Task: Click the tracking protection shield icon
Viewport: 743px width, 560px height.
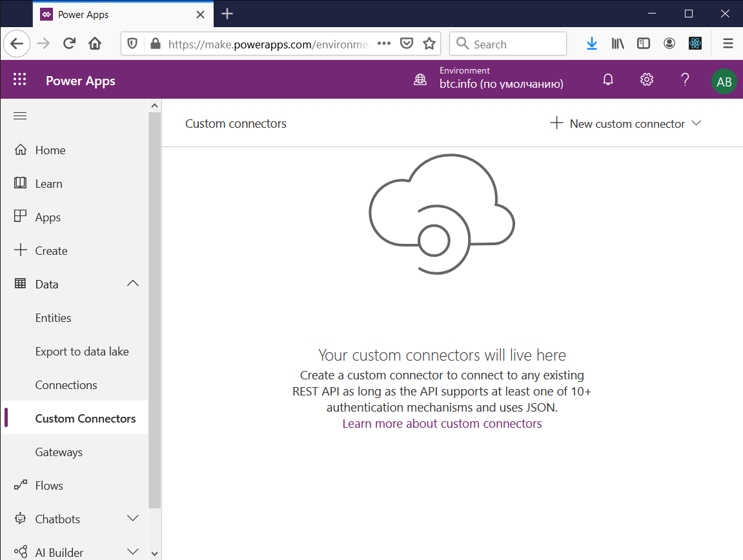Action: (x=132, y=44)
